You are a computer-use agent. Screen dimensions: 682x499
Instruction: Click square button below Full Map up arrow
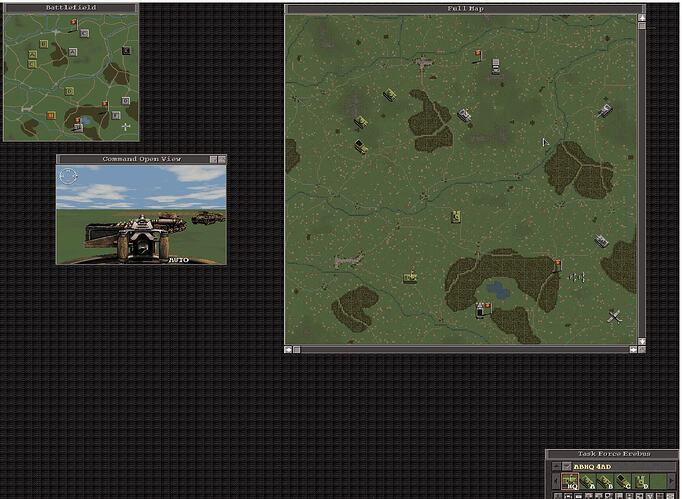click(x=642, y=26)
